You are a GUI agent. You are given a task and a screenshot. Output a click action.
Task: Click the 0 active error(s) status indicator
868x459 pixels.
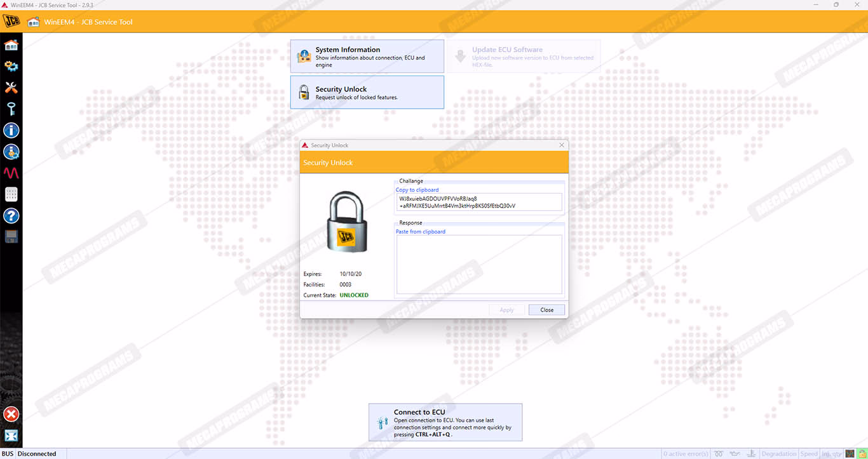(685, 454)
